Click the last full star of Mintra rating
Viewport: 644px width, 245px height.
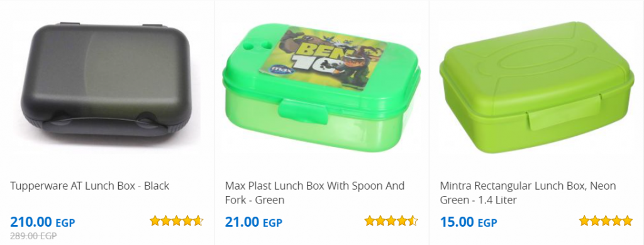(x=628, y=220)
